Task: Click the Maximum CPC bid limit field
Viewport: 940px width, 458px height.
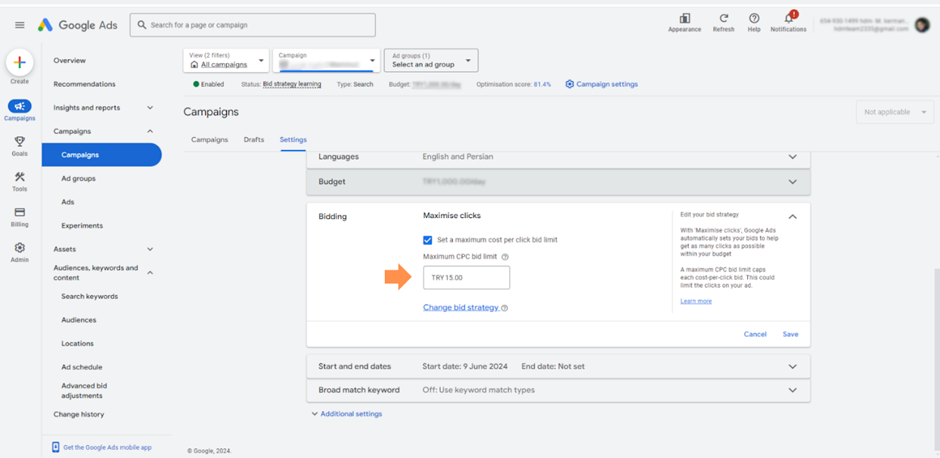Action: pos(466,277)
